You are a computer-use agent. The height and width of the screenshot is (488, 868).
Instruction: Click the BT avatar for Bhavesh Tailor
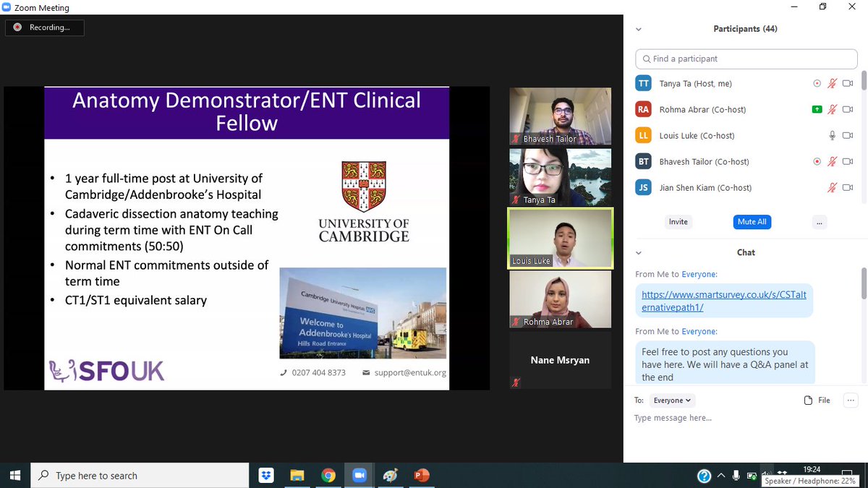tap(643, 162)
